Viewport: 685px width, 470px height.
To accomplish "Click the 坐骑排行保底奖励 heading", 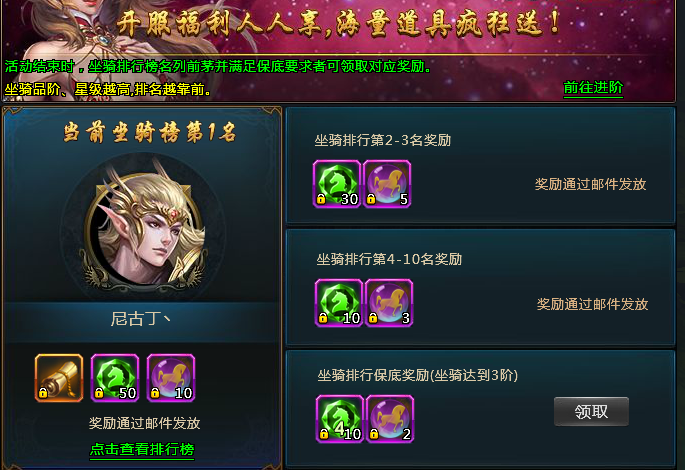I will [x=418, y=375].
